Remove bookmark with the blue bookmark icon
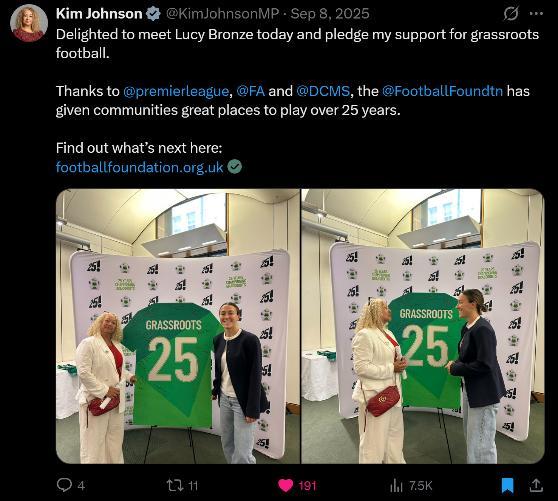This screenshot has width=558, height=501. pos(507,486)
